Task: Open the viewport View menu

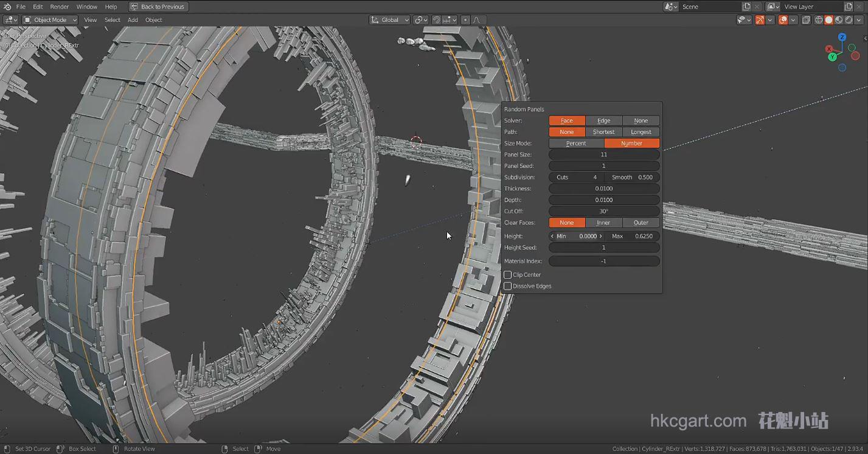Action: (x=91, y=20)
